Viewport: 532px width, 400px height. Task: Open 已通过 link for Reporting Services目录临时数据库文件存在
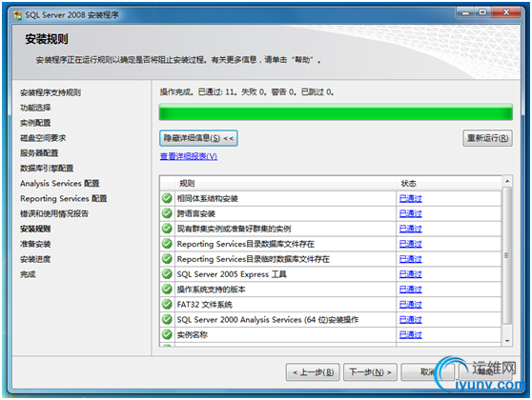(411, 259)
